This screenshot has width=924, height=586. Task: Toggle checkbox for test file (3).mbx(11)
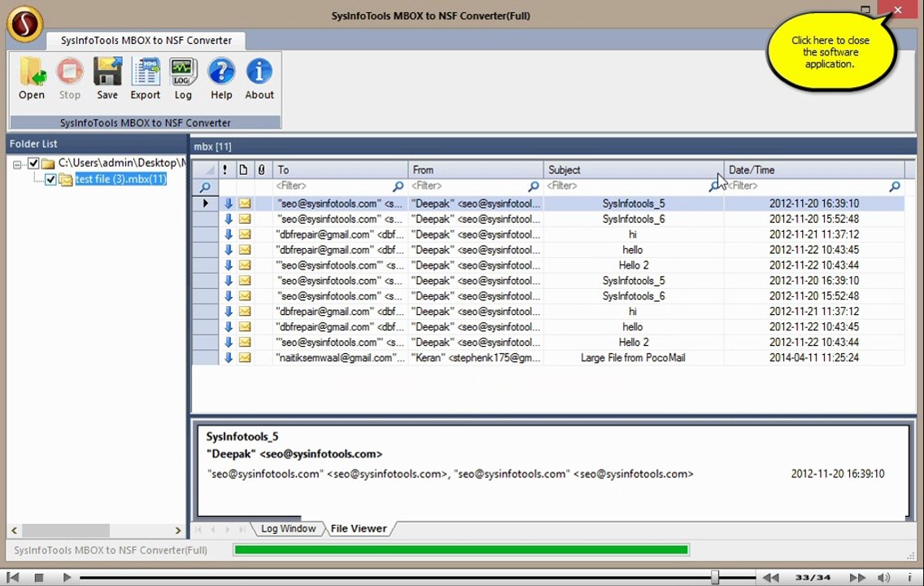[50, 179]
